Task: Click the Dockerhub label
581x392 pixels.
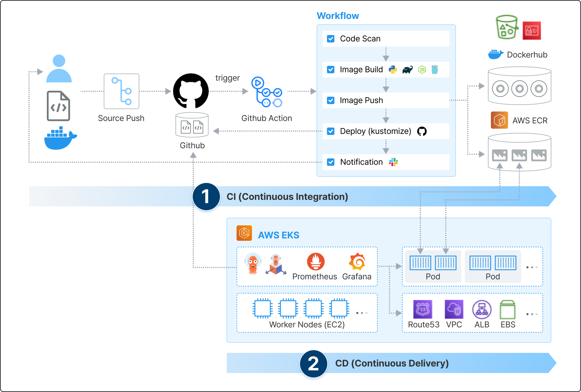Action: [x=527, y=55]
